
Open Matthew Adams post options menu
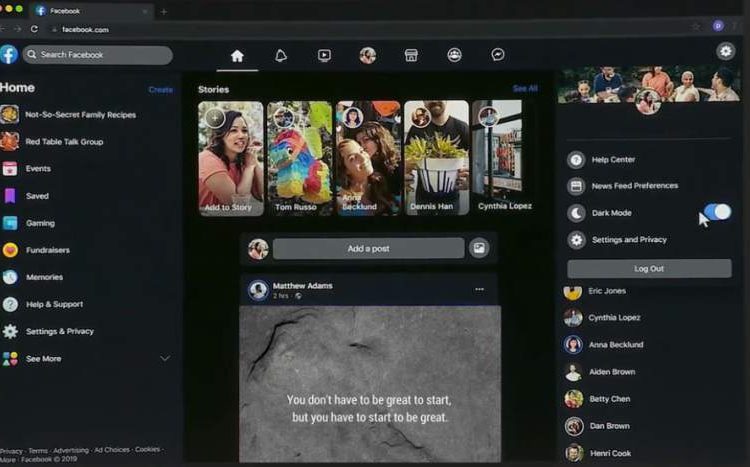click(479, 289)
